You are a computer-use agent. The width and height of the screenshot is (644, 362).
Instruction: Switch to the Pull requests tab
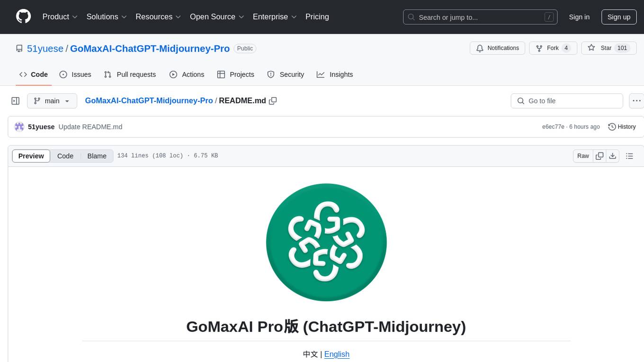[x=130, y=74]
